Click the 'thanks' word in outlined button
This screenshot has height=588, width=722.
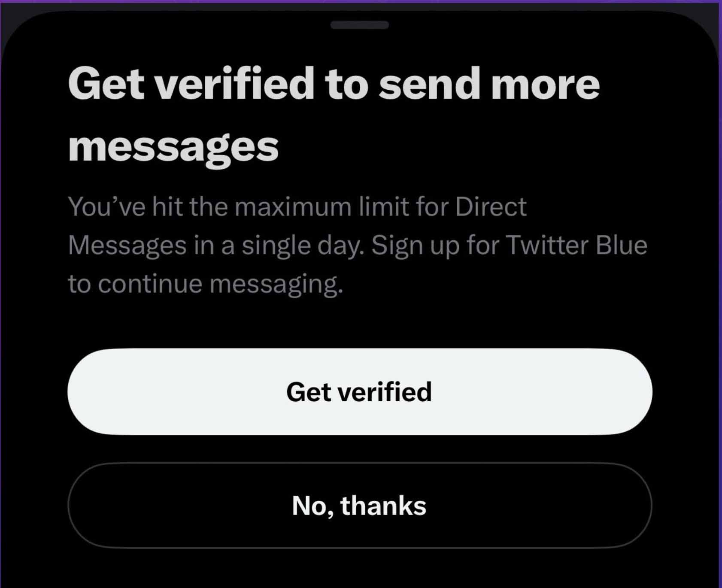pyautogui.click(x=383, y=505)
